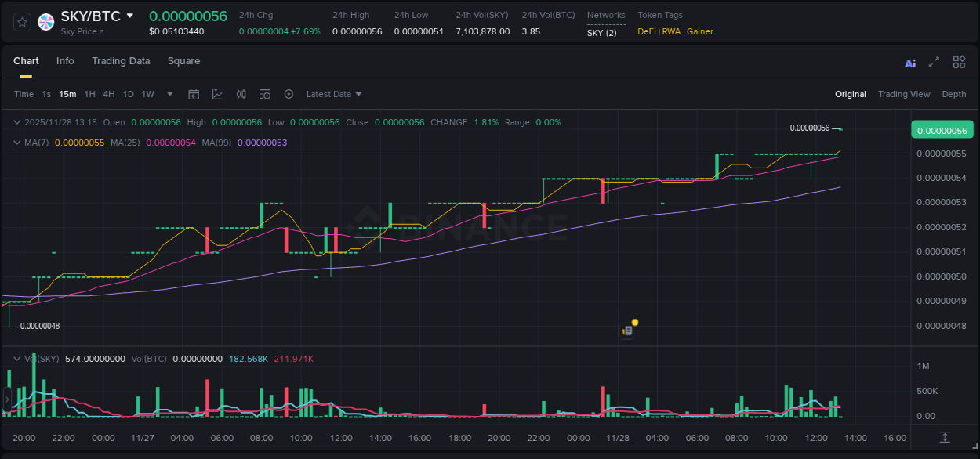Add SKY/BTC to favorites with star icon
This screenshot has width=980, height=459.
(x=22, y=22)
